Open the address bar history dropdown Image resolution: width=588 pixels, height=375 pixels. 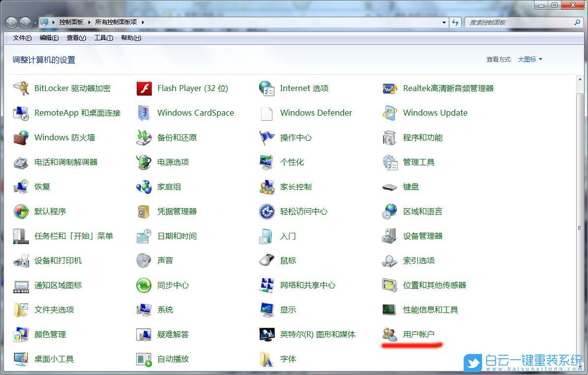tap(444, 22)
